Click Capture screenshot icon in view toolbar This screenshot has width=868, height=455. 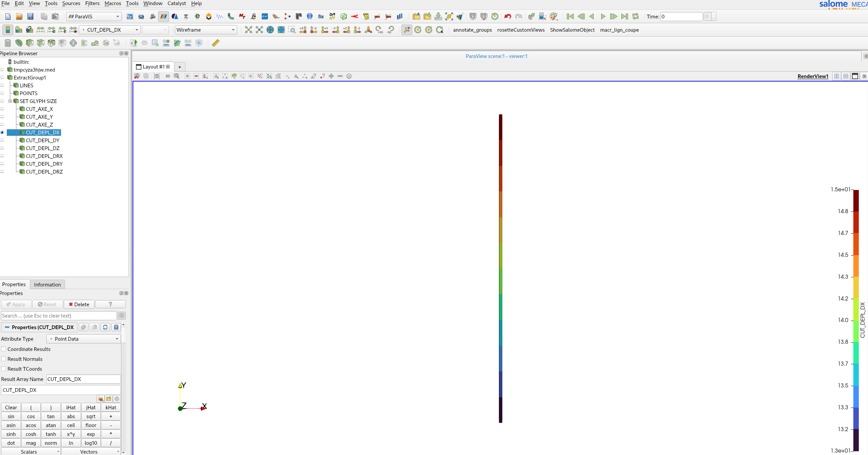click(x=157, y=76)
